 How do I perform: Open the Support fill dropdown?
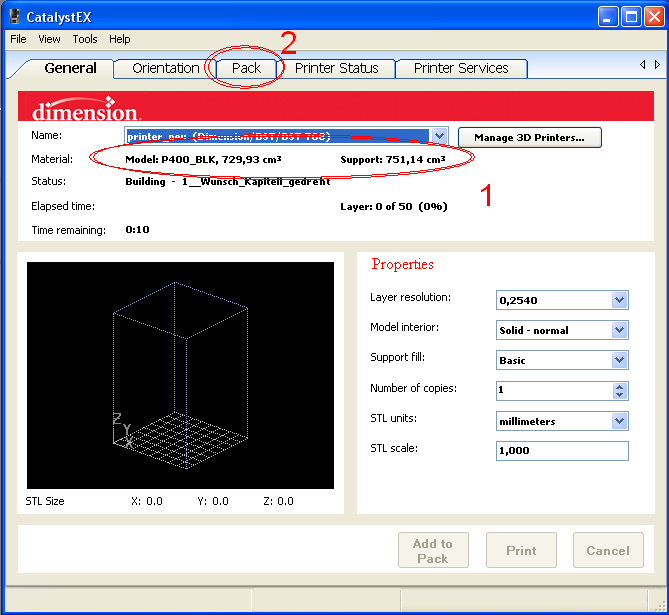619,360
